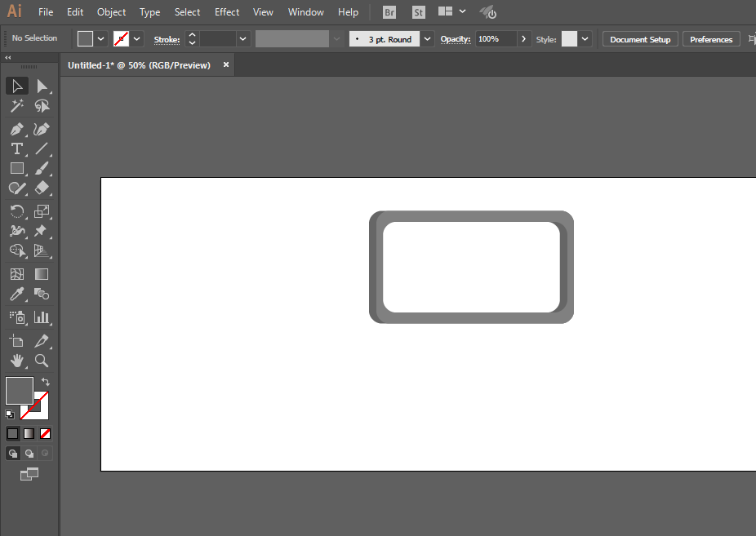Pick the Type tool
The height and width of the screenshot is (536, 756).
(x=17, y=148)
